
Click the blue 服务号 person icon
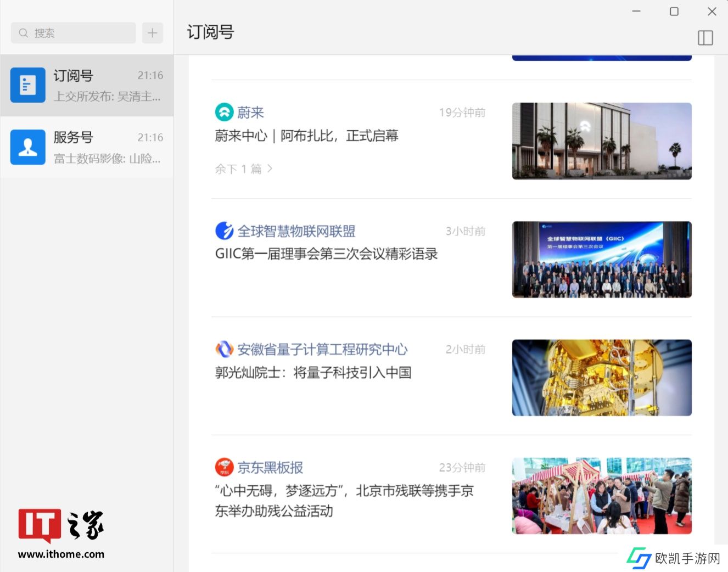pyautogui.click(x=27, y=147)
